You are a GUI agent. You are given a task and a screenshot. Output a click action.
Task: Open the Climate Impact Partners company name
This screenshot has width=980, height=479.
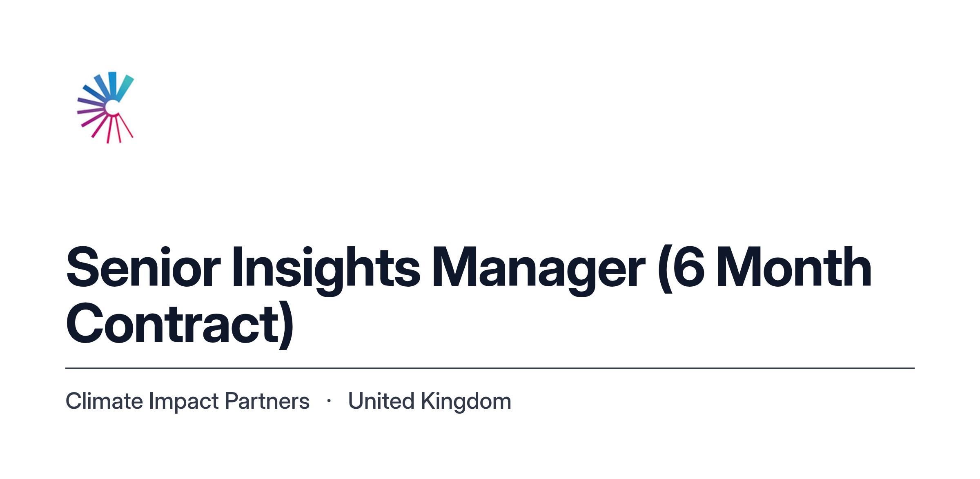click(187, 401)
